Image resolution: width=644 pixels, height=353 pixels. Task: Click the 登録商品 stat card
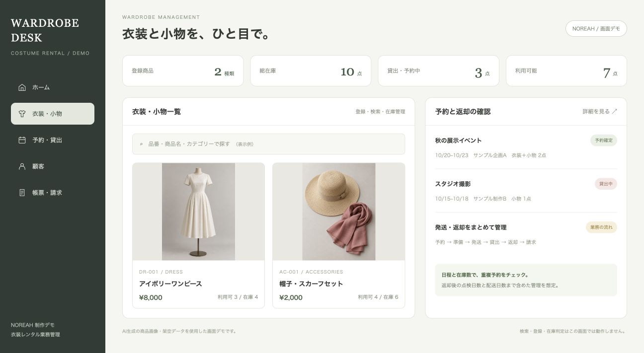pos(183,71)
